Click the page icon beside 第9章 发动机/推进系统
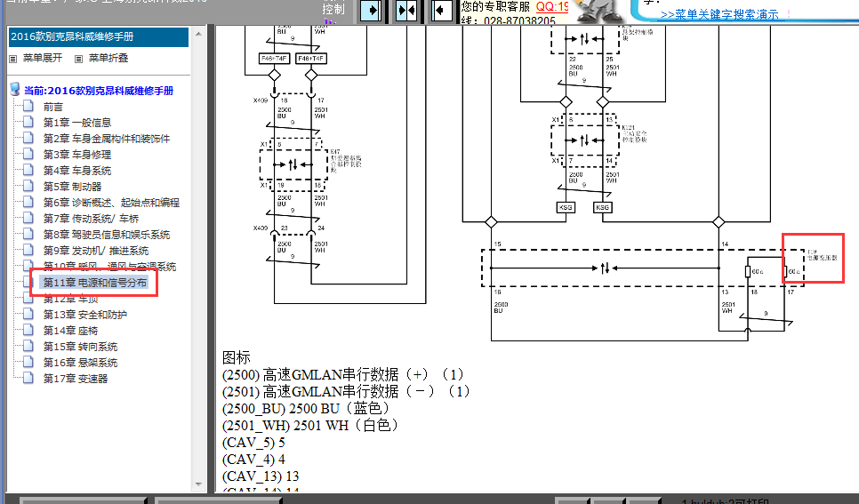 [28, 249]
